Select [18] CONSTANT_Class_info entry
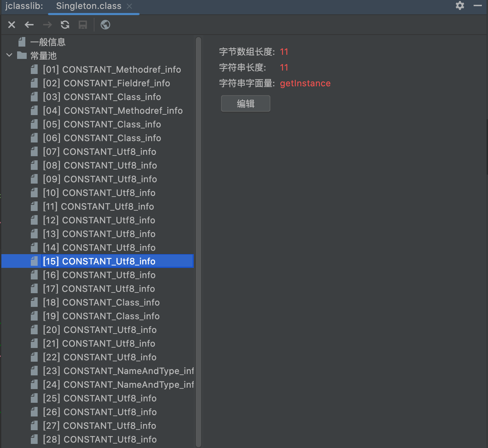488x448 pixels. [x=101, y=302]
